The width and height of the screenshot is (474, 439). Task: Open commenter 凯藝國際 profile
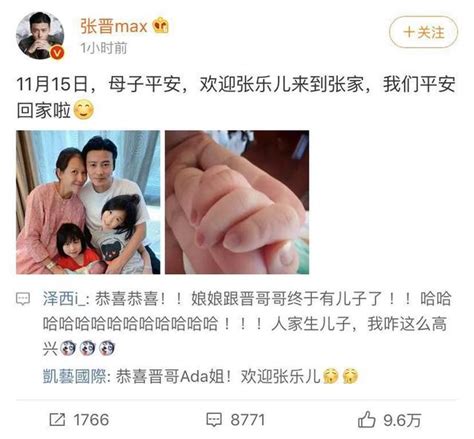click(74, 376)
